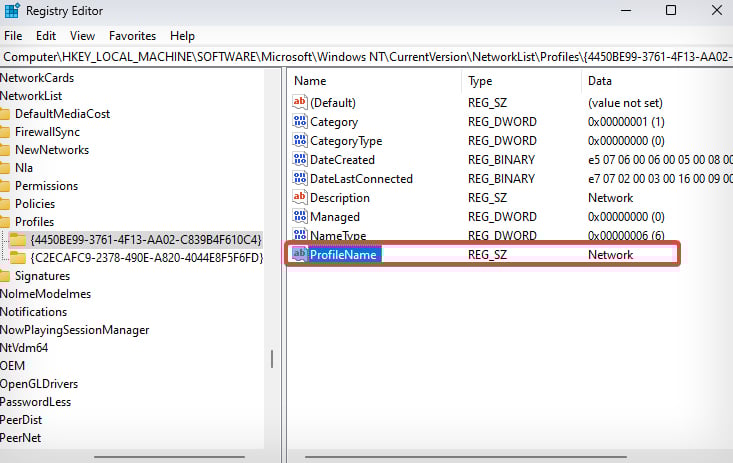
Task: Select the NewNetworks key label
Action: click(x=52, y=150)
